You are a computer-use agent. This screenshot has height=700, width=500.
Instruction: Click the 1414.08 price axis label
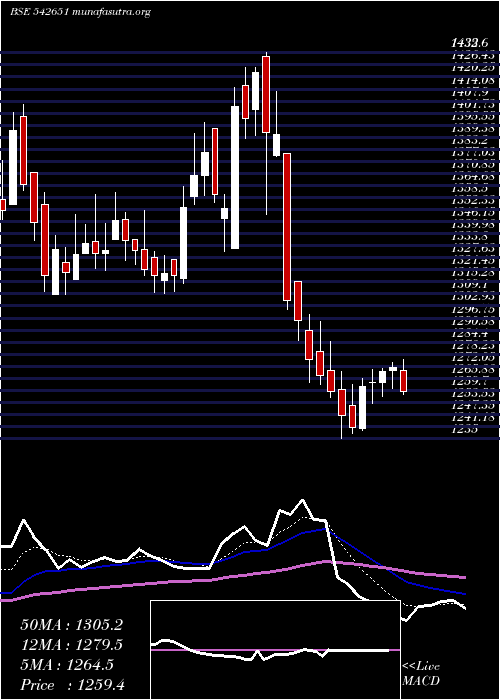point(472,80)
